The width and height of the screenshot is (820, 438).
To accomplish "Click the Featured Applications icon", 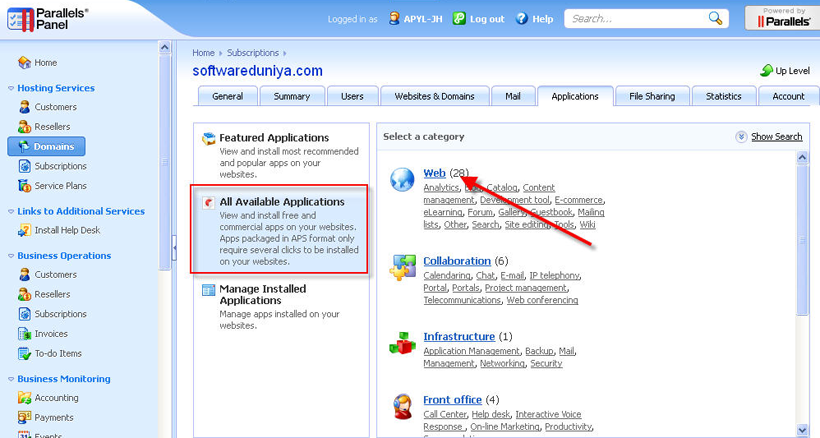I will click(209, 139).
